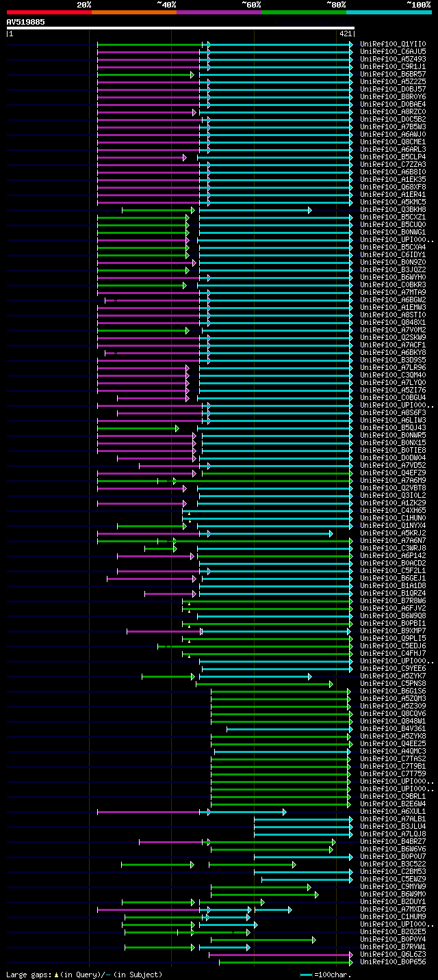The width and height of the screenshot is (438, 980).
Task: Select the UniRef100_C3QM40 label
Action: click(x=393, y=375)
